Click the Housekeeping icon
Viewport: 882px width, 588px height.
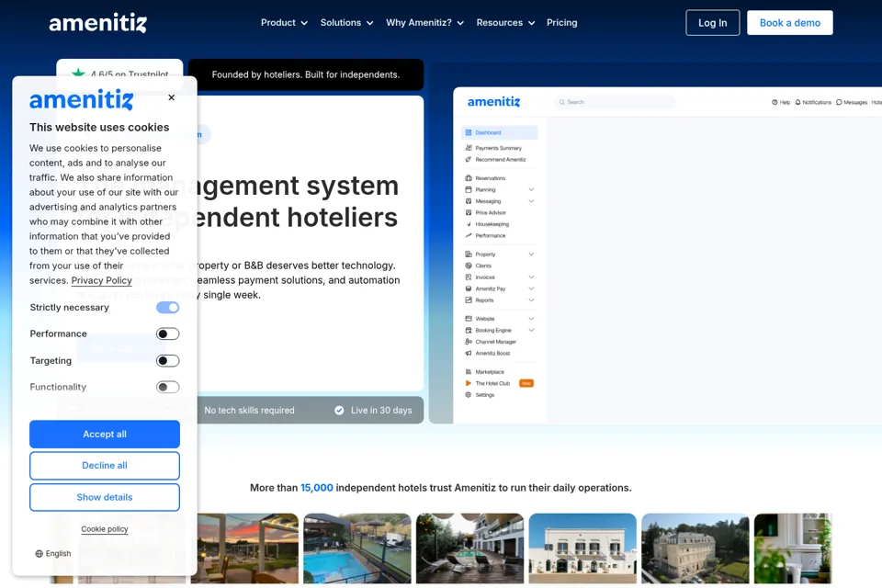(x=469, y=224)
